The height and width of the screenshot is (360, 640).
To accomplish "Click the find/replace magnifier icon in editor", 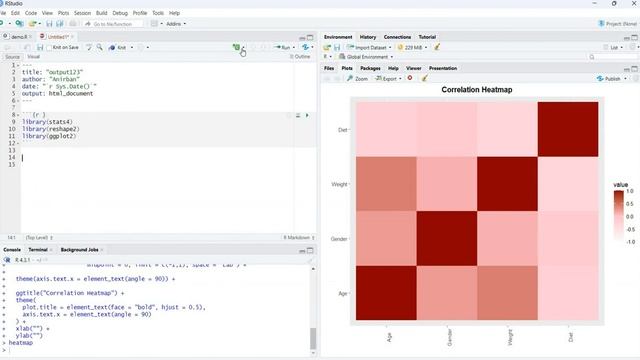I will (100, 48).
